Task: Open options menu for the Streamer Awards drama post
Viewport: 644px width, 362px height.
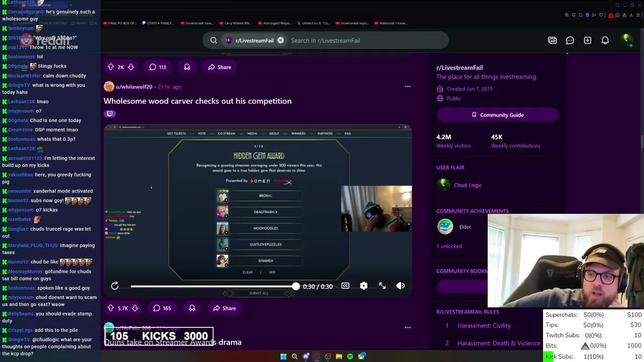Action: (408, 327)
